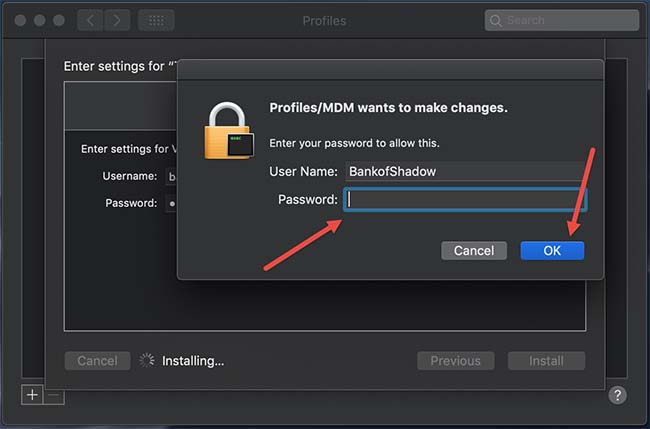
Task: Cancel the profile installation at bottom left
Action: (97, 361)
